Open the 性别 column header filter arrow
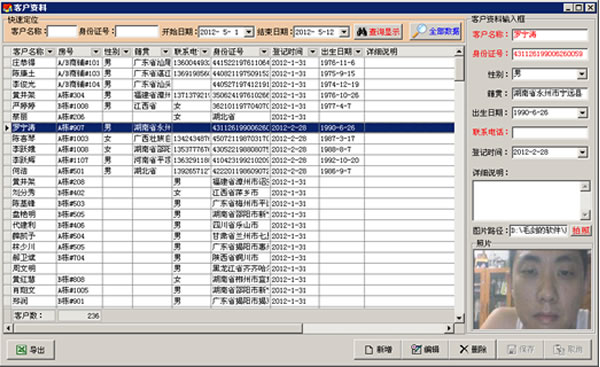The width and height of the screenshot is (600, 367). (126, 52)
